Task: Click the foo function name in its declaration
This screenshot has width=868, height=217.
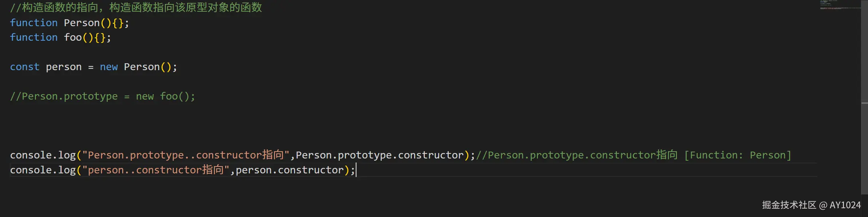Action: point(73,37)
